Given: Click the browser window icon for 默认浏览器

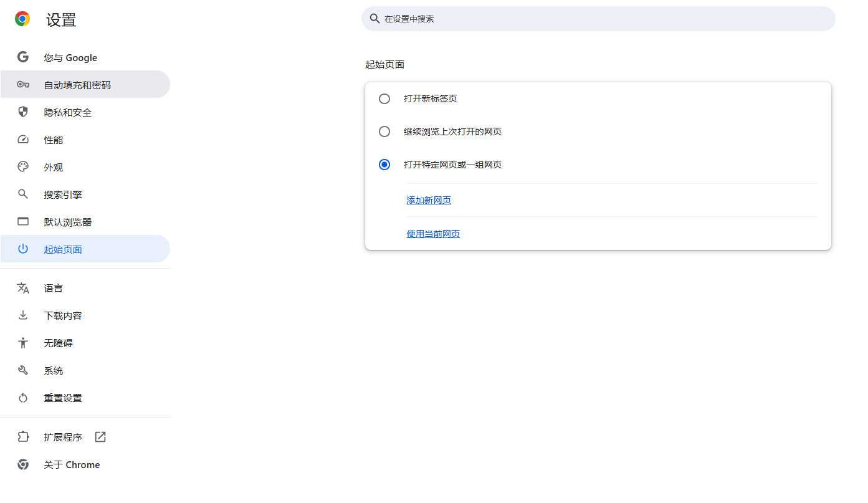Looking at the screenshot, I should point(23,222).
